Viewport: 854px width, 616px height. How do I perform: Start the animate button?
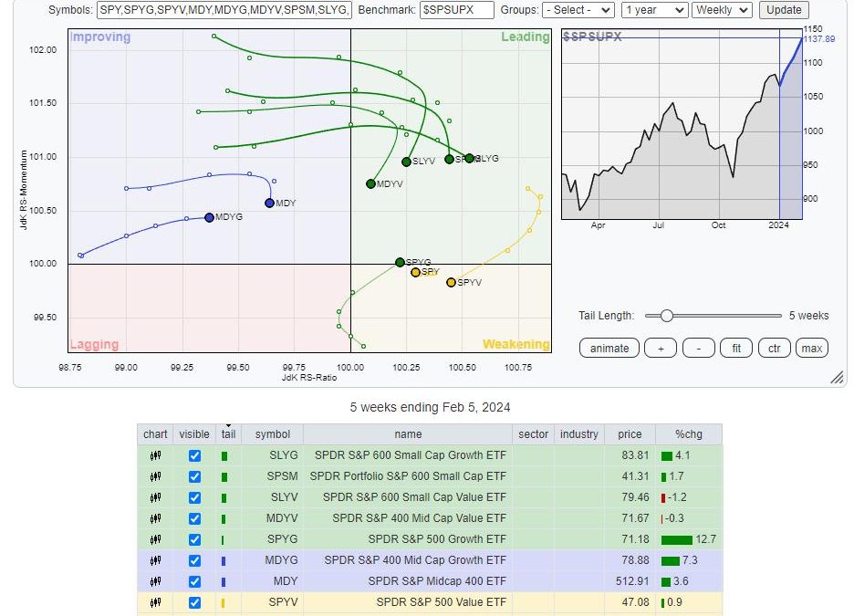(x=609, y=348)
